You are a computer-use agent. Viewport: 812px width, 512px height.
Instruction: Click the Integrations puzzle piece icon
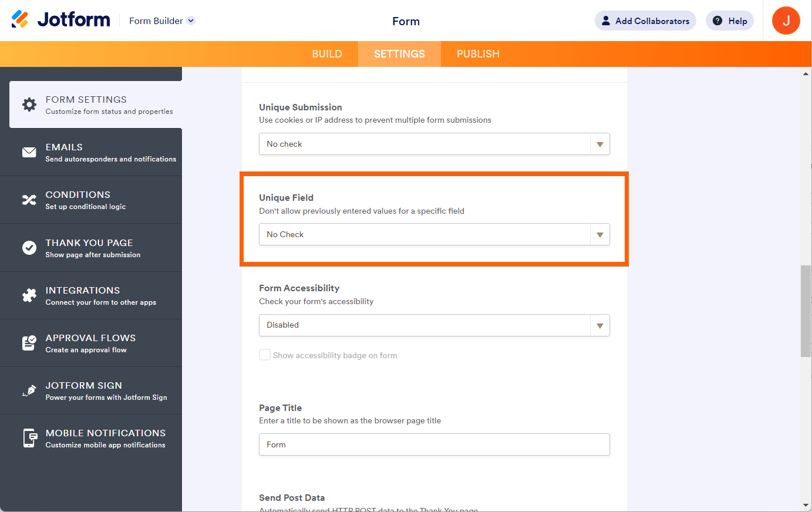(29, 295)
